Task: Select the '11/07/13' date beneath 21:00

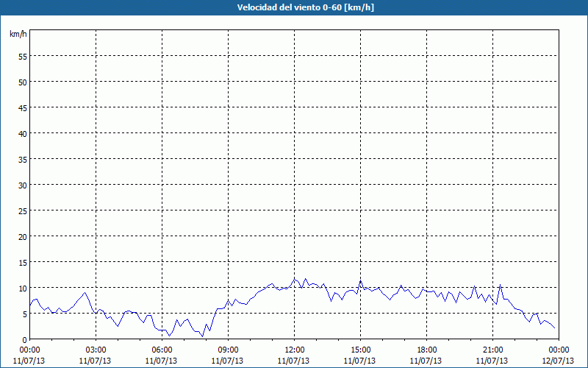Action: pos(492,361)
